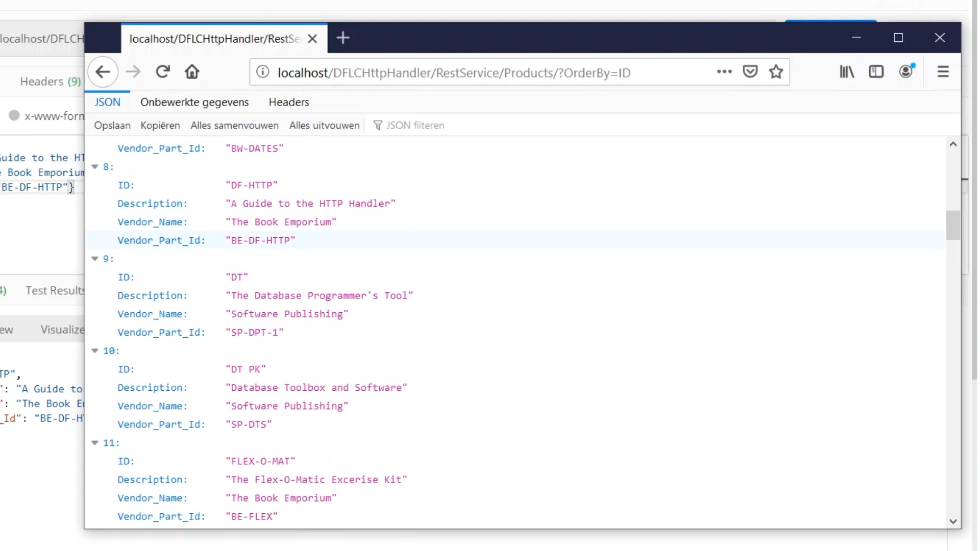Open the Library bookshelf icon
The image size is (980, 551).
pyautogui.click(x=847, y=72)
